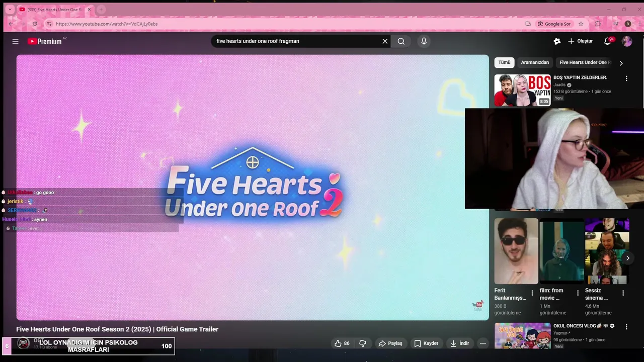Viewport: 644px width, 362px height.
Task: Open the browser three-dot menu
Action: 640,24
